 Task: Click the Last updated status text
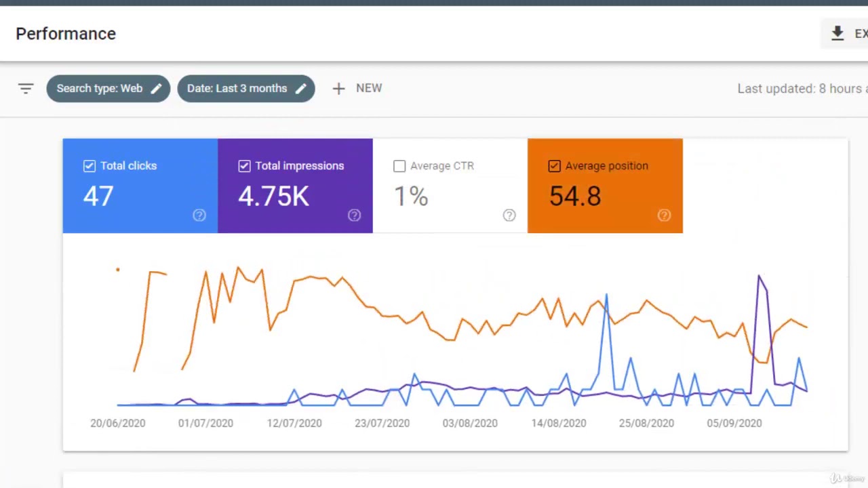coord(802,89)
